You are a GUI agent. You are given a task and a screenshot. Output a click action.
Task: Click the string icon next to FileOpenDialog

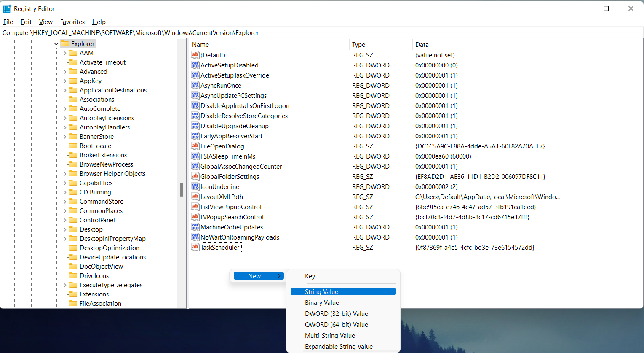(195, 146)
